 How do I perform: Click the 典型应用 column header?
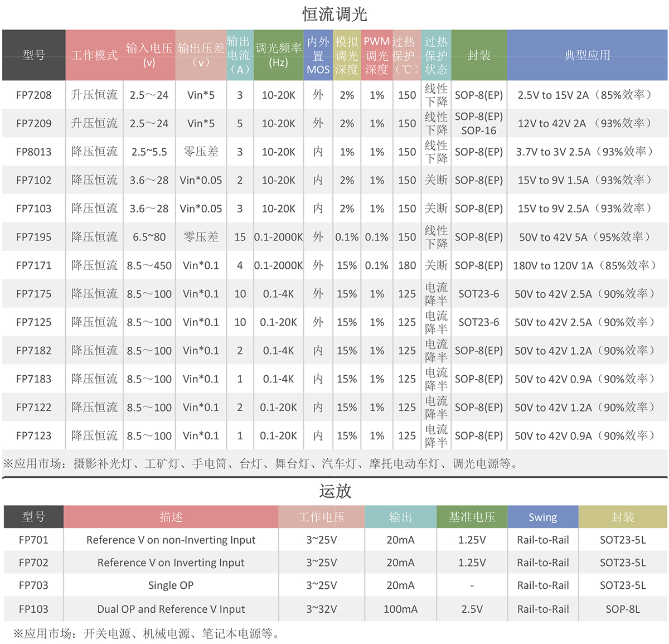click(x=586, y=55)
